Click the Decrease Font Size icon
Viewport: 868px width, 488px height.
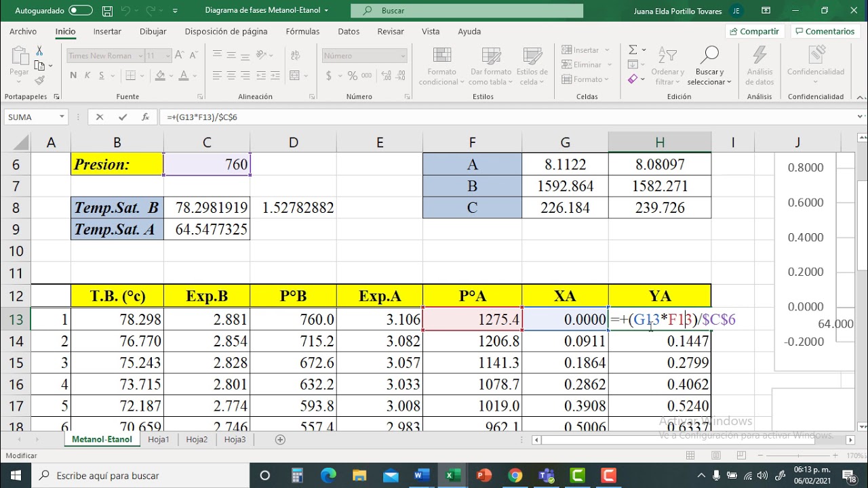193,56
